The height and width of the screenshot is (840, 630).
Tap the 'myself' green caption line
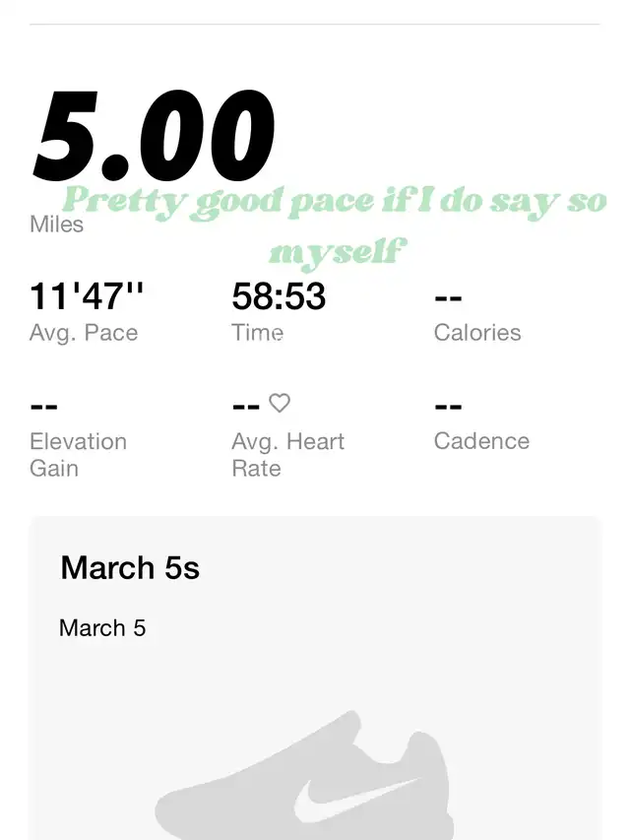pyautogui.click(x=338, y=252)
